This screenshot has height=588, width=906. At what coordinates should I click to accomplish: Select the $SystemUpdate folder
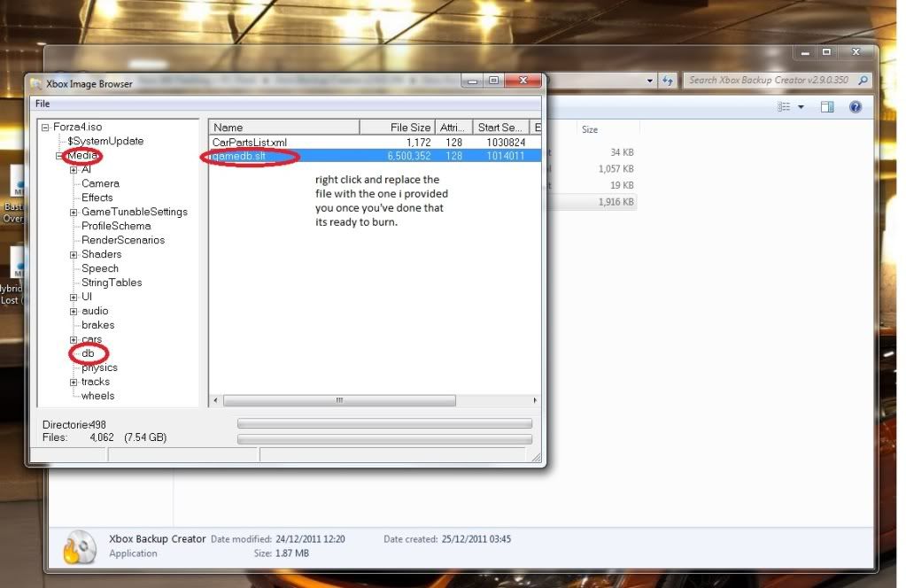[105, 141]
